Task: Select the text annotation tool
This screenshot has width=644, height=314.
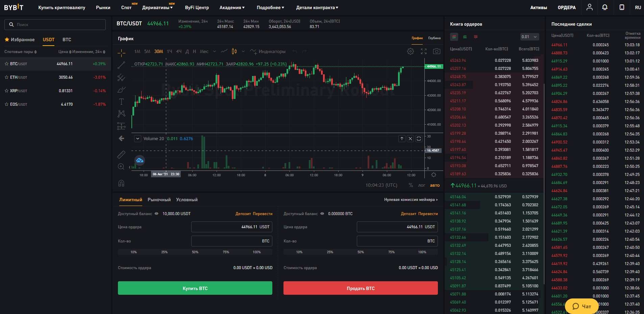Action: tap(121, 102)
